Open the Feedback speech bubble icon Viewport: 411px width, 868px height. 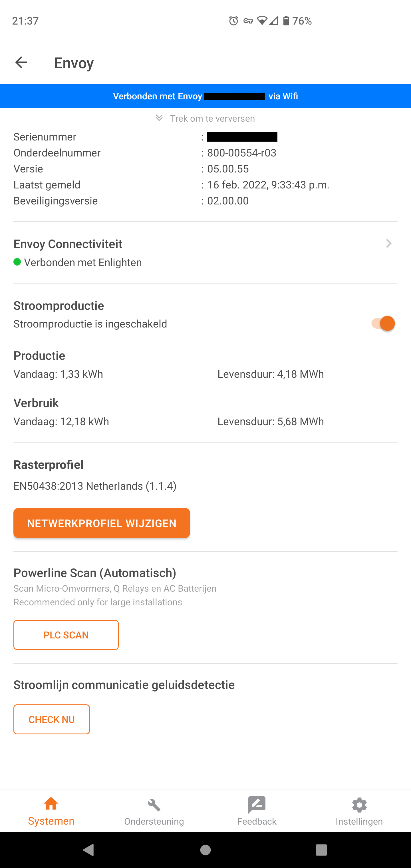pos(257,805)
